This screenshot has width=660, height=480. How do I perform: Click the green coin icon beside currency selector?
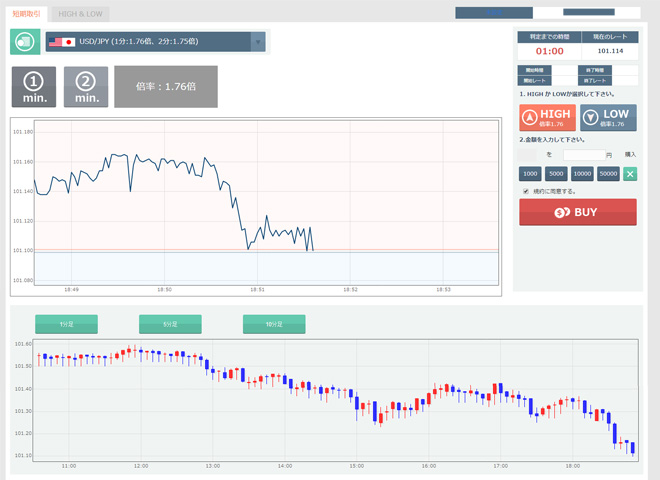tap(25, 42)
